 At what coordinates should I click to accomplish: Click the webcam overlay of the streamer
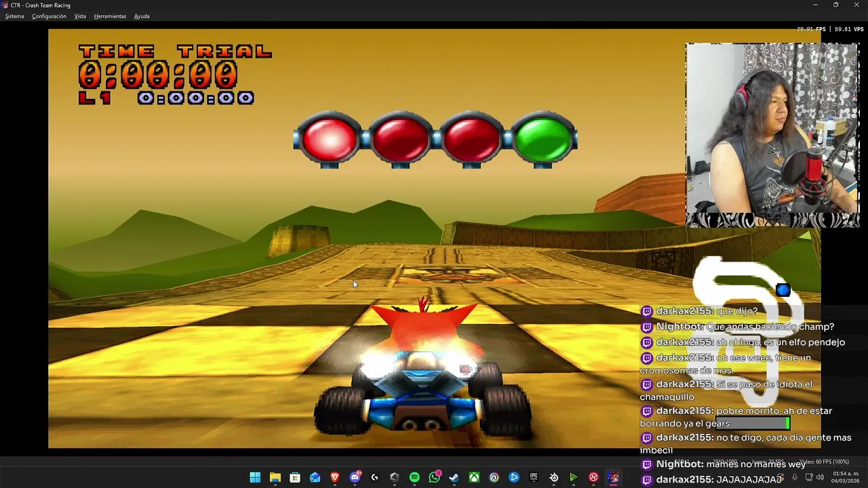point(772,136)
